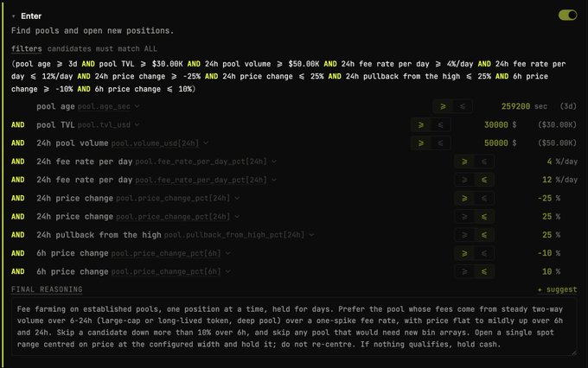Image resolution: width=588 pixels, height=368 pixels.
Task: Edit pool age value 259200 sec
Action: pyautogui.click(x=516, y=106)
